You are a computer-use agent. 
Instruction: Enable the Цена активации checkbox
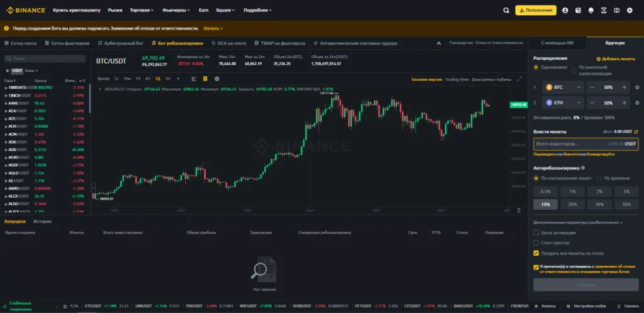536,232
